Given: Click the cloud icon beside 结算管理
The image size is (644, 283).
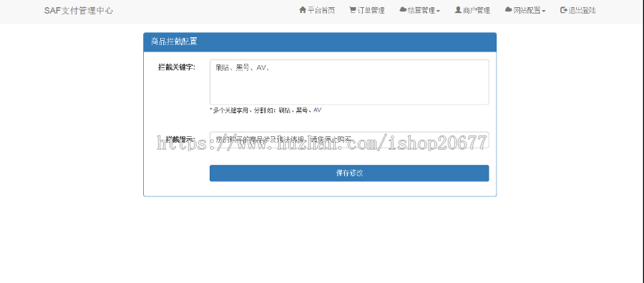Looking at the screenshot, I should click(403, 10).
